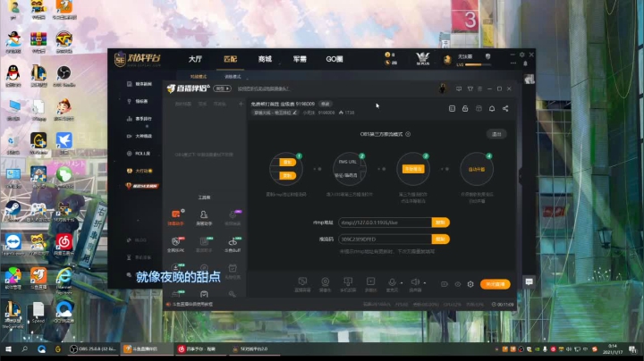Viewport: 644px width, 361px height.
Task: Click the modify button beside room title
Action: (x=326, y=104)
